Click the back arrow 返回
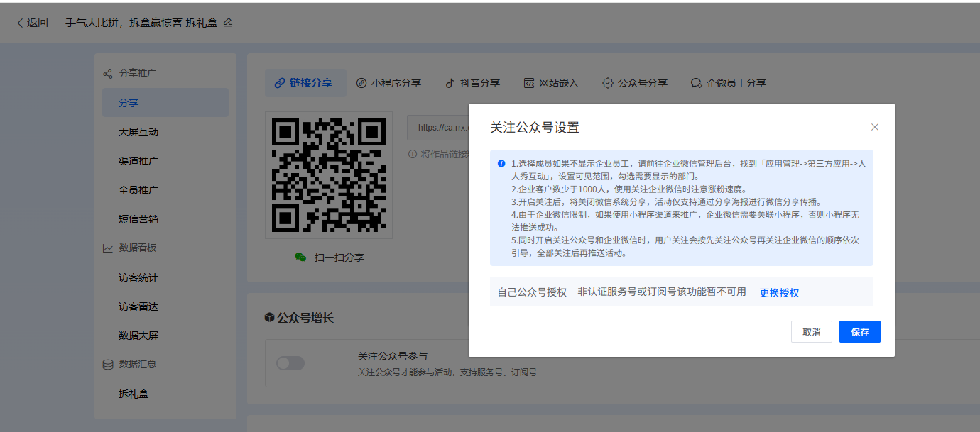Screen dimensions: 980x432 [x=32, y=23]
